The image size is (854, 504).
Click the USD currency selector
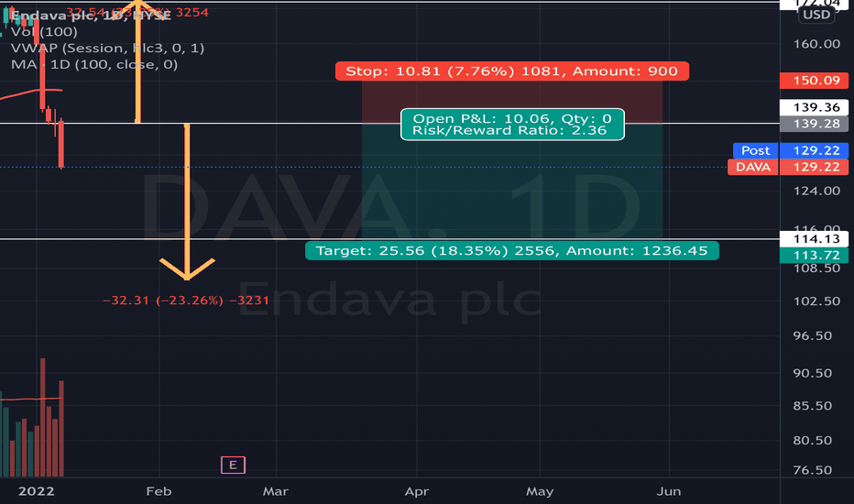816,15
